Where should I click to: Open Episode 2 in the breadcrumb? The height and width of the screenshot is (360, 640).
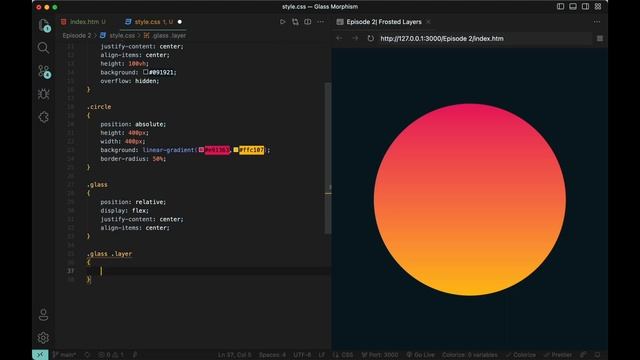pyautogui.click(x=77, y=36)
